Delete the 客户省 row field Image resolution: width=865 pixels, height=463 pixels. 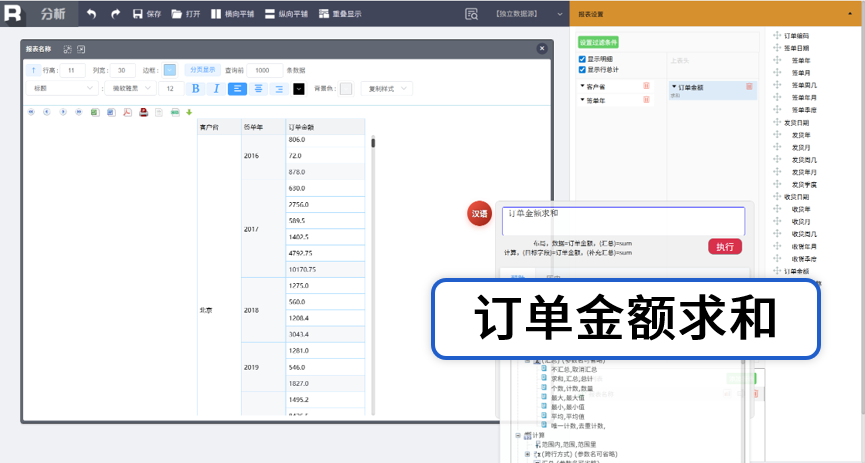point(646,87)
